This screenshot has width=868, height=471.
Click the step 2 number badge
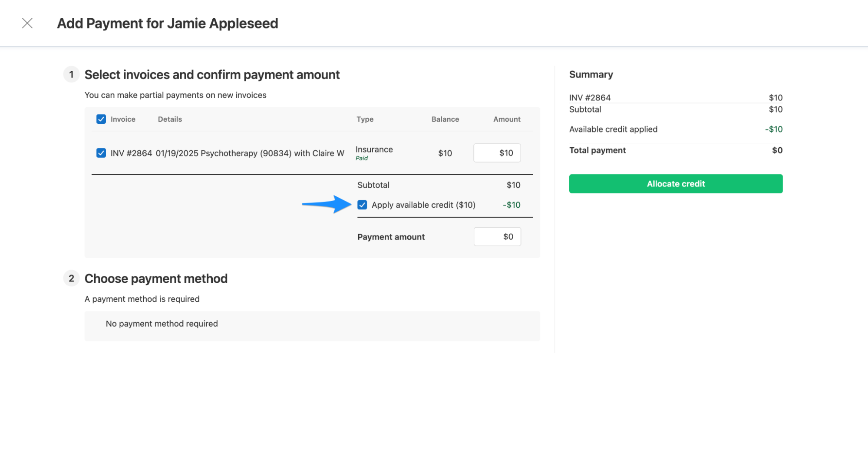pyautogui.click(x=71, y=278)
